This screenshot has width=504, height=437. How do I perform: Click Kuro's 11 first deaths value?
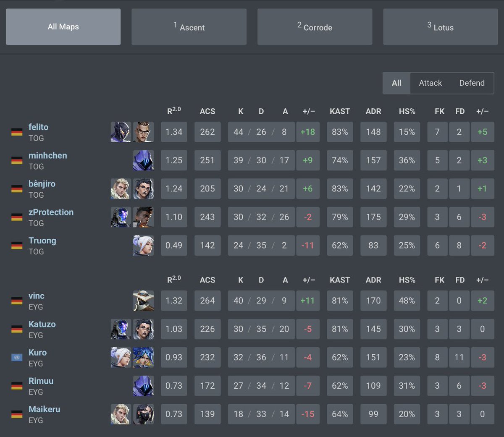tap(459, 357)
